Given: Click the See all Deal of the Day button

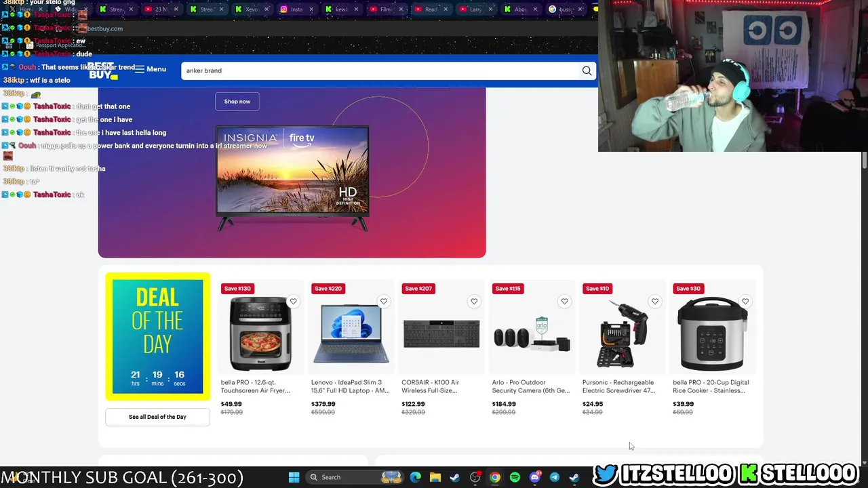Looking at the screenshot, I should pos(157,417).
